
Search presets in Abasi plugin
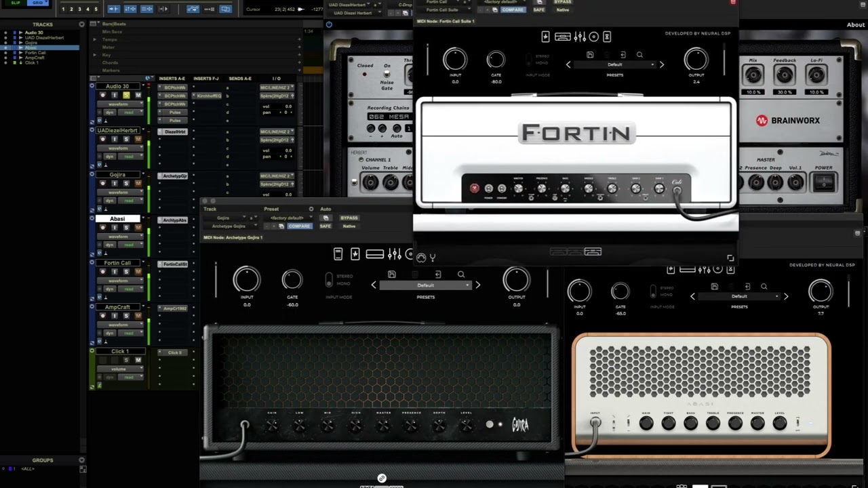click(764, 287)
